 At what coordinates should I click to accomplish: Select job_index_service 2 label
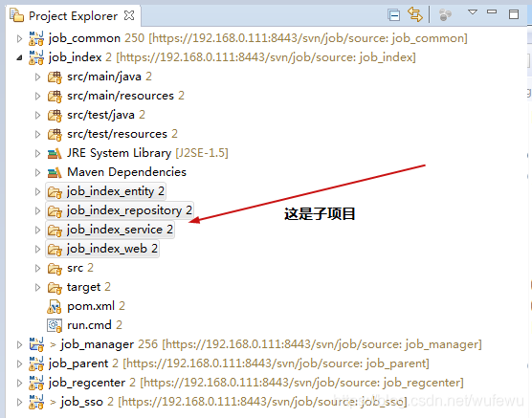click(x=120, y=230)
